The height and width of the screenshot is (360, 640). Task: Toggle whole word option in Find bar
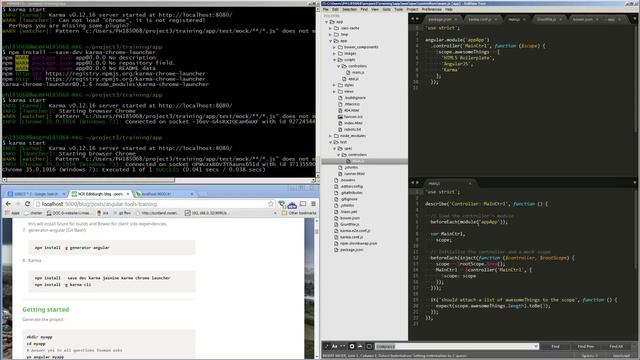(x=343, y=346)
